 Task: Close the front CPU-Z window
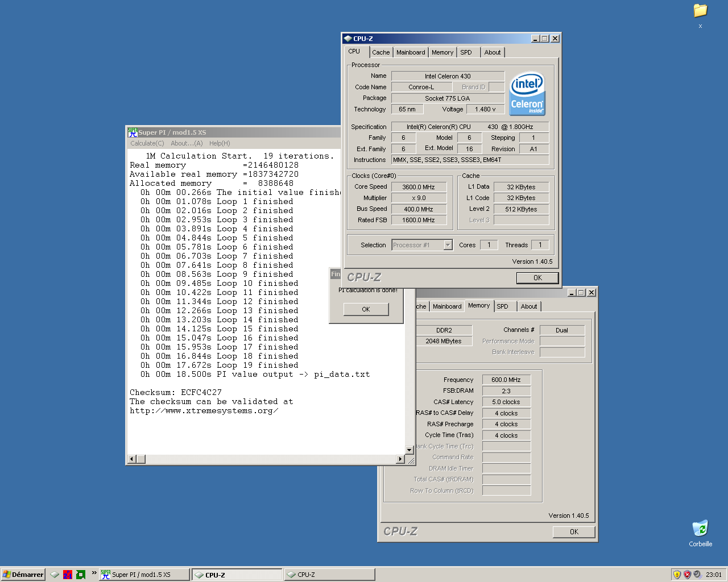pos(555,39)
